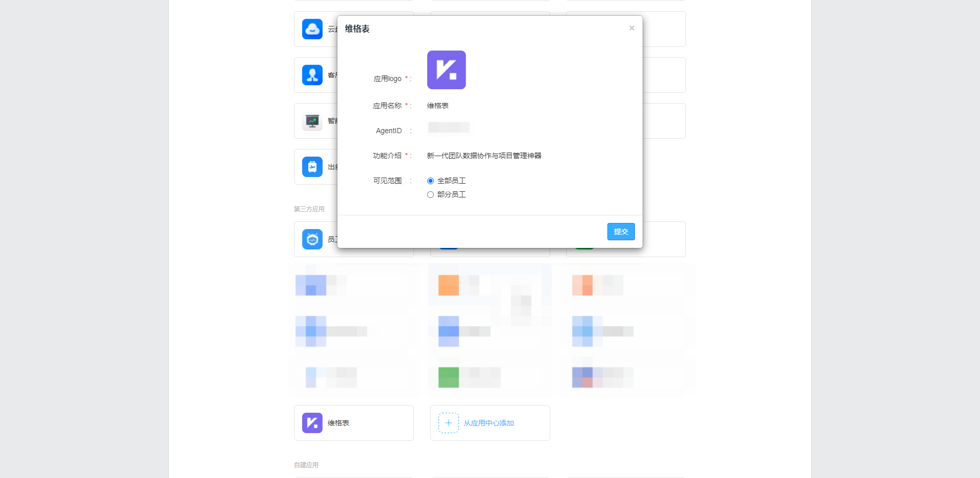Click the blurred orange app tile
This screenshot has width=980, height=478.
coord(448,285)
